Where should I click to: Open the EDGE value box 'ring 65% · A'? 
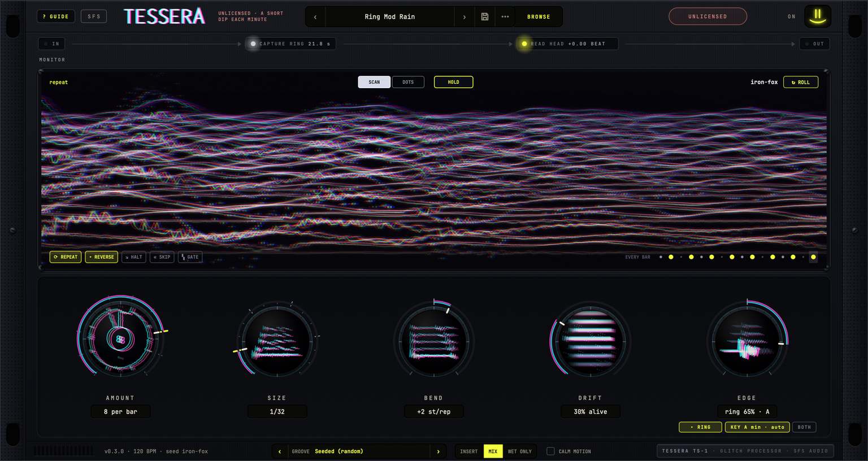747,412
